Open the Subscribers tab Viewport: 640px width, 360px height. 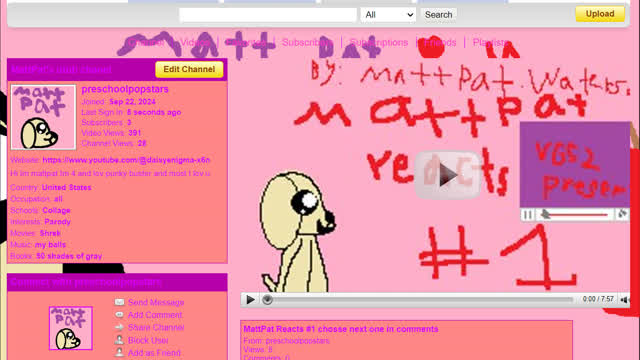[307, 42]
